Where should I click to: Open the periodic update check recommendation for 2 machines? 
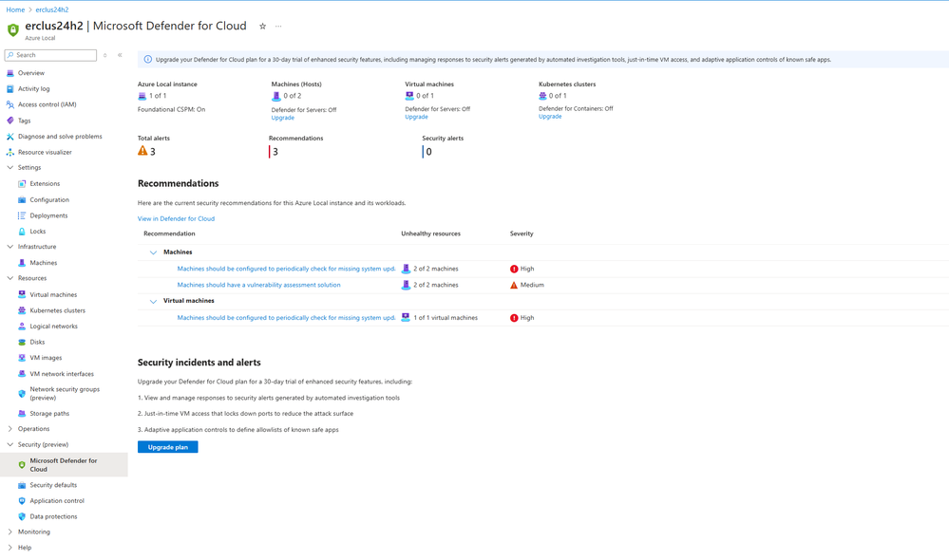[x=286, y=269]
